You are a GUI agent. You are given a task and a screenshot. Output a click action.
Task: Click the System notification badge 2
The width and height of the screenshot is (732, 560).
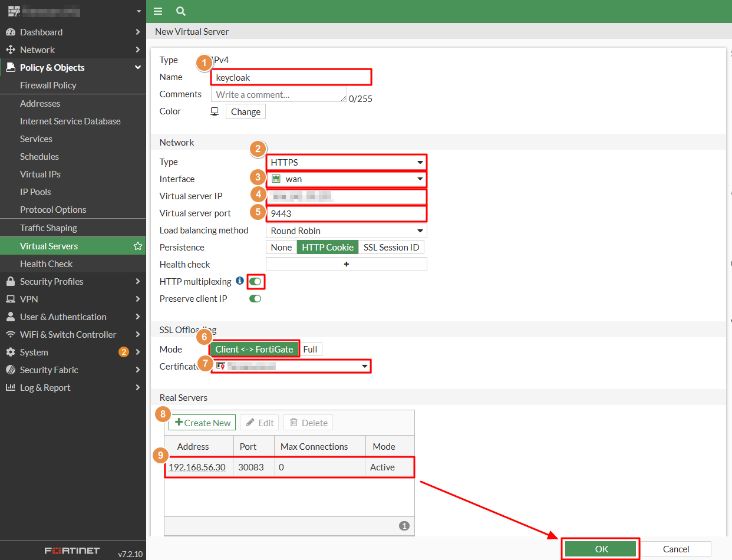[124, 352]
